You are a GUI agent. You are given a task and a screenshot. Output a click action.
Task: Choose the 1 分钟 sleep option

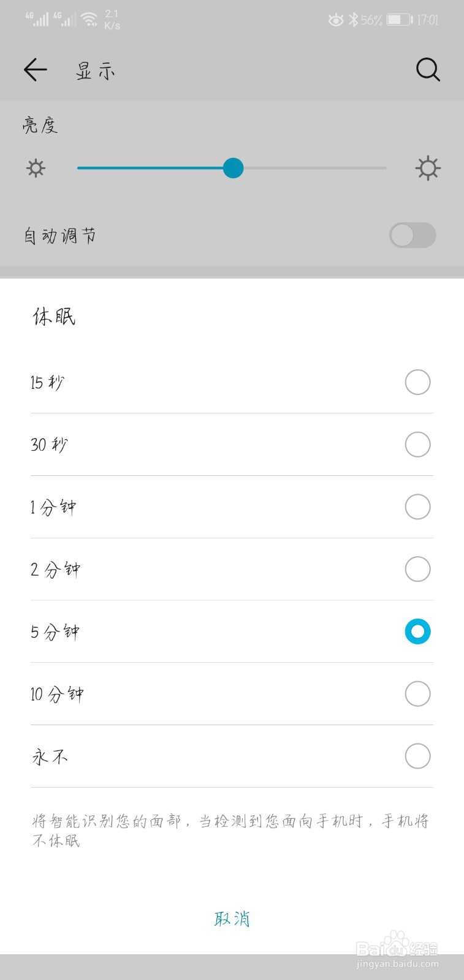point(232,507)
